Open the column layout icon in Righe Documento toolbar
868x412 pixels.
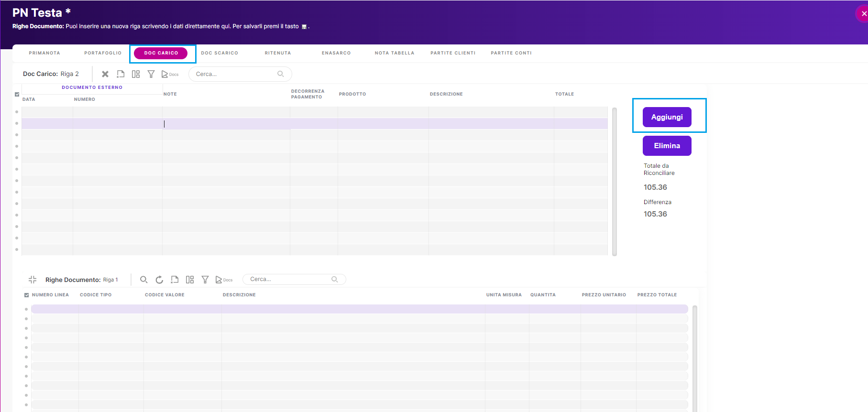190,280
